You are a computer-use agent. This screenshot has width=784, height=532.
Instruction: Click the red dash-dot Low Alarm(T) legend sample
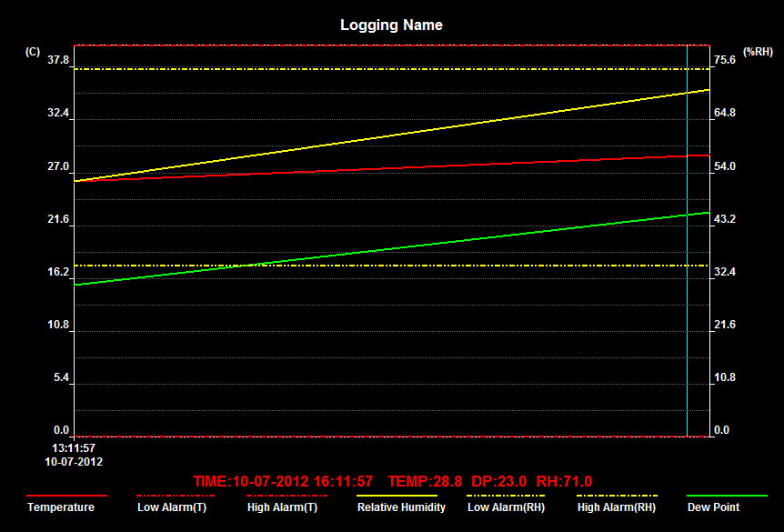(x=176, y=496)
